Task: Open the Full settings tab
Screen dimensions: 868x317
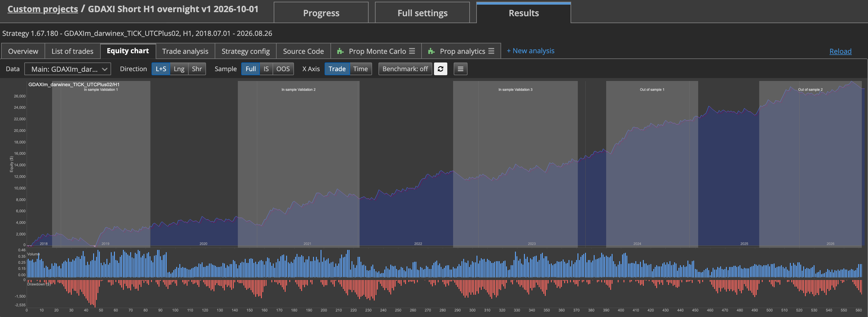Action: [x=422, y=13]
